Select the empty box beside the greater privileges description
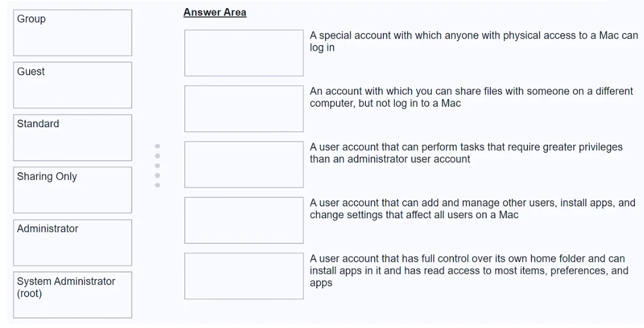The width and height of the screenshot is (644, 328). point(244,165)
